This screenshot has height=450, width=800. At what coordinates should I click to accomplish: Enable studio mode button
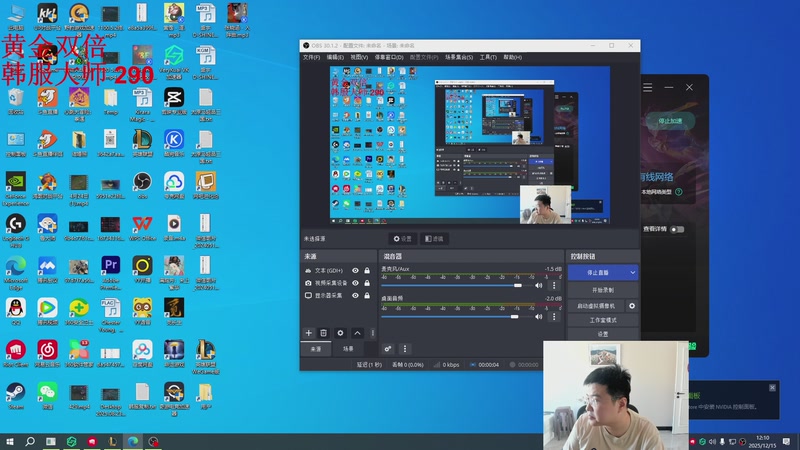click(x=603, y=320)
